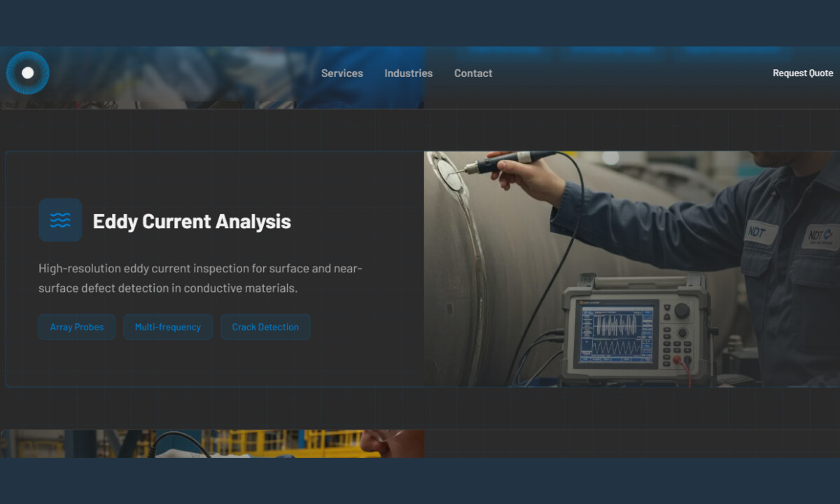Toggle the Crack Detection capability tag

[265, 327]
